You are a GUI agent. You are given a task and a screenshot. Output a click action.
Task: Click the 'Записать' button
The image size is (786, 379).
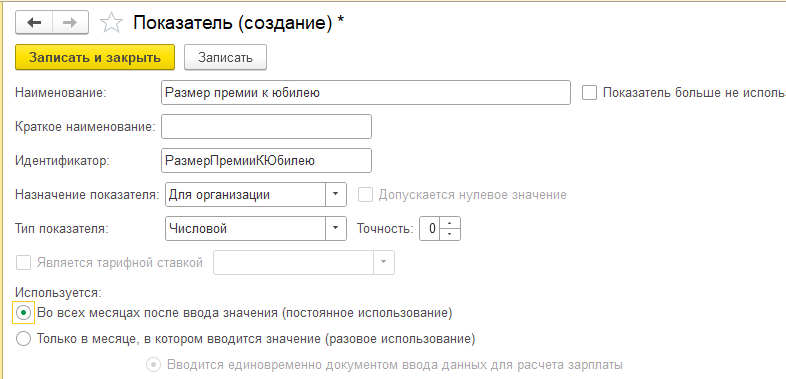click(225, 57)
